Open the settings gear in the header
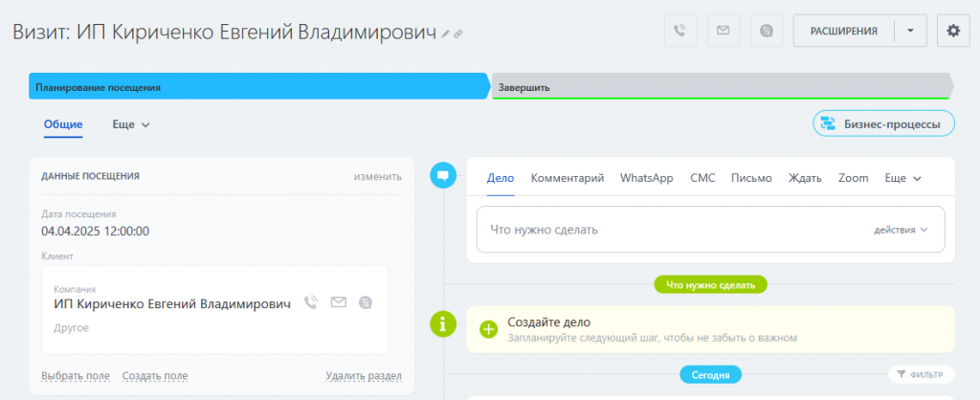980x400 pixels. click(x=953, y=31)
